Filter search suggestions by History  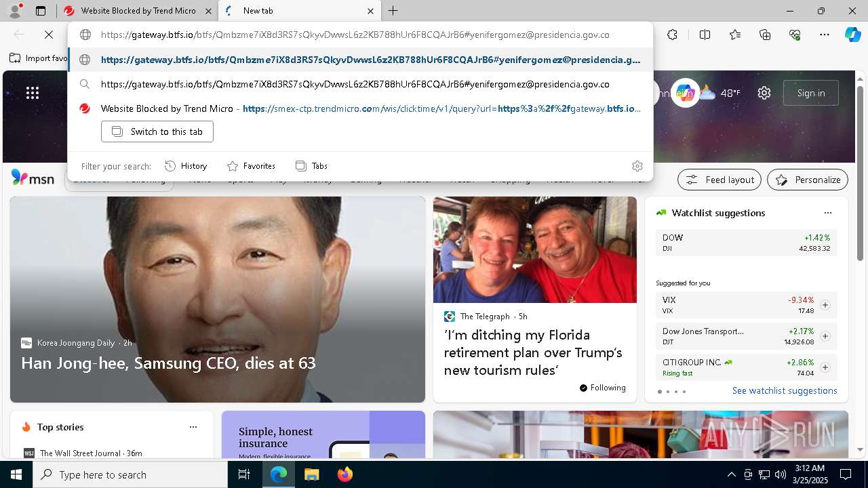(x=186, y=166)
